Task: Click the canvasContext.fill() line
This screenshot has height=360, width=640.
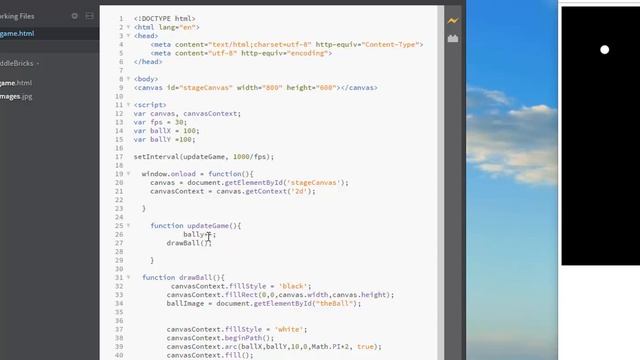Action: click(210, 356)
